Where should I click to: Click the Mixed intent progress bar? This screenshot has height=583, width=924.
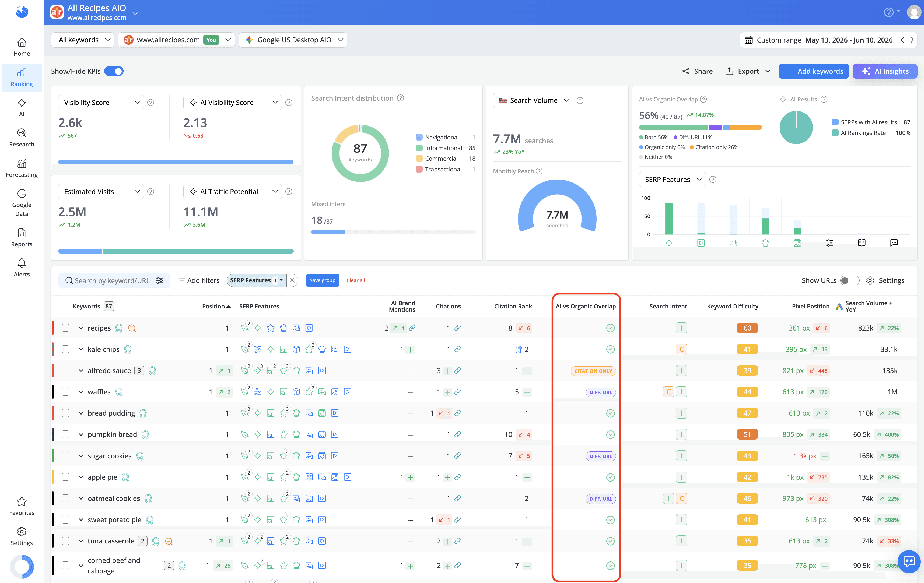[x=393, y=232]
